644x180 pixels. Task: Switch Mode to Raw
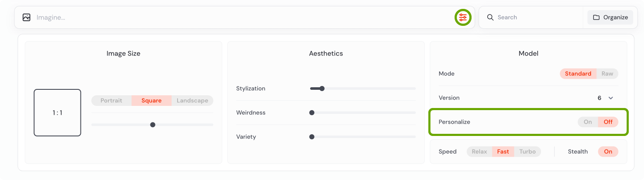(607, 74)
